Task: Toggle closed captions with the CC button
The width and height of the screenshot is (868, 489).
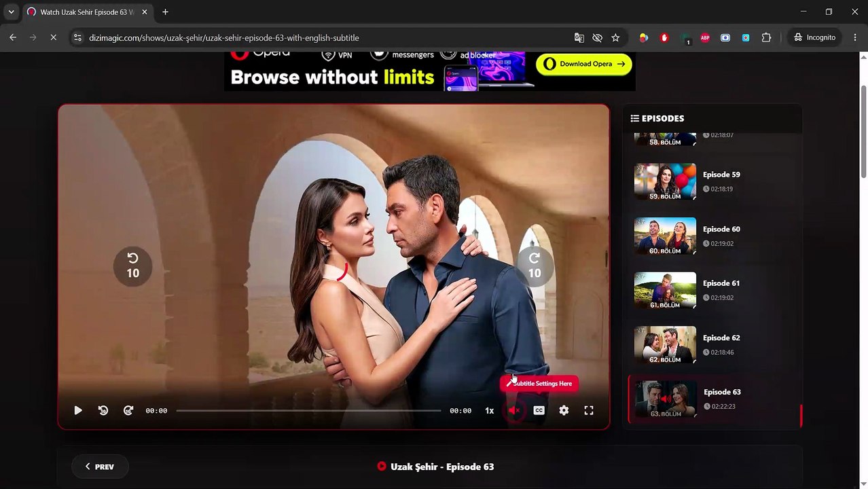Action: click(539, 410)
